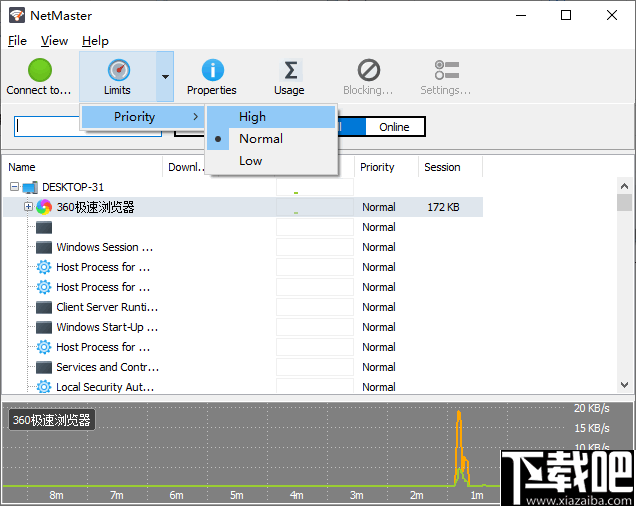The width and height of the screenshot is (636, 506).
Task: Sort by the Downl... column header
Action: [185, 167]
